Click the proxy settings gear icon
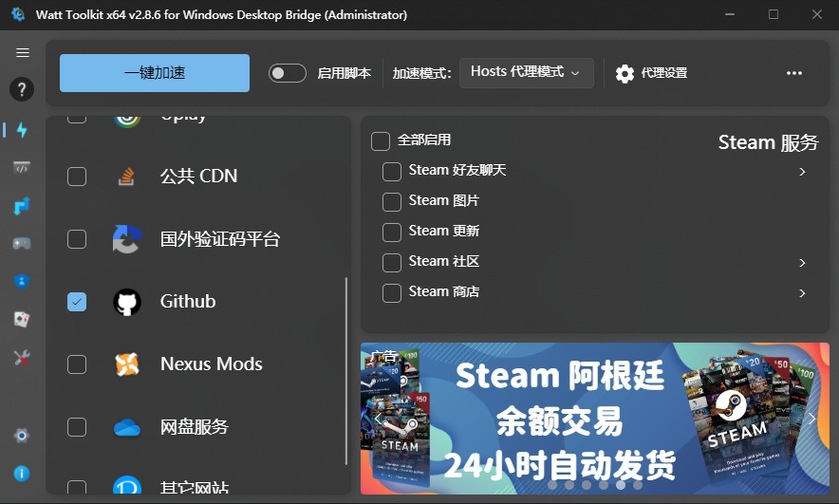 [625, 73]
